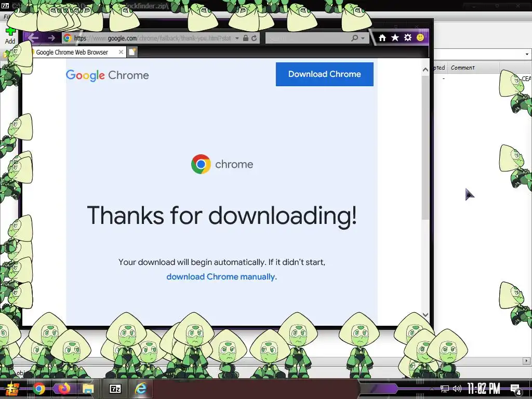
Task: Launch Firefox from the taskbar
Action: click(64, 389)
